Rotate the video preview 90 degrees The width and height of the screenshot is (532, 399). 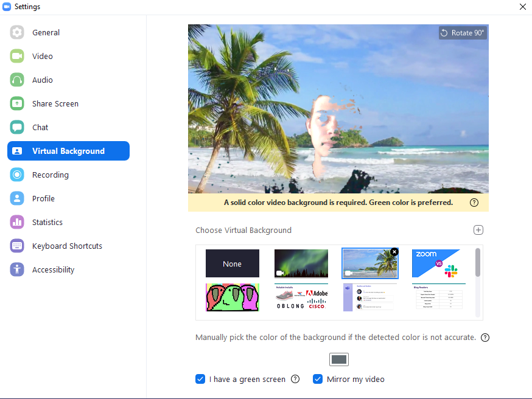[463, 33]
